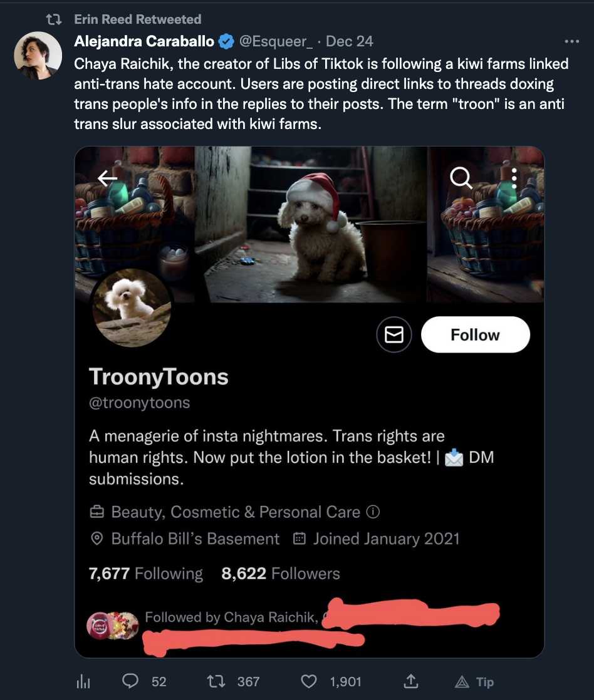View the 8,622 Followers list
594x700 pixels.
[281, 574]
